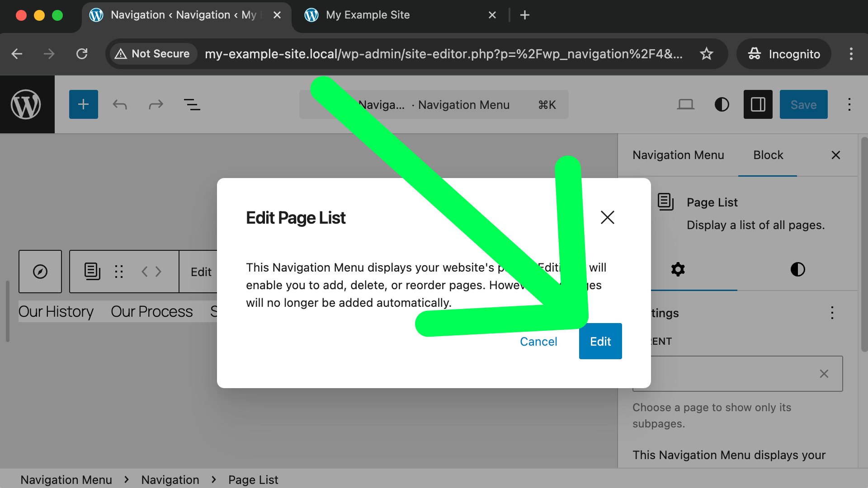This screenshot has height=488, width=868.
Task: Click the undo arrow icon
Action: click(x=120, y=104)
